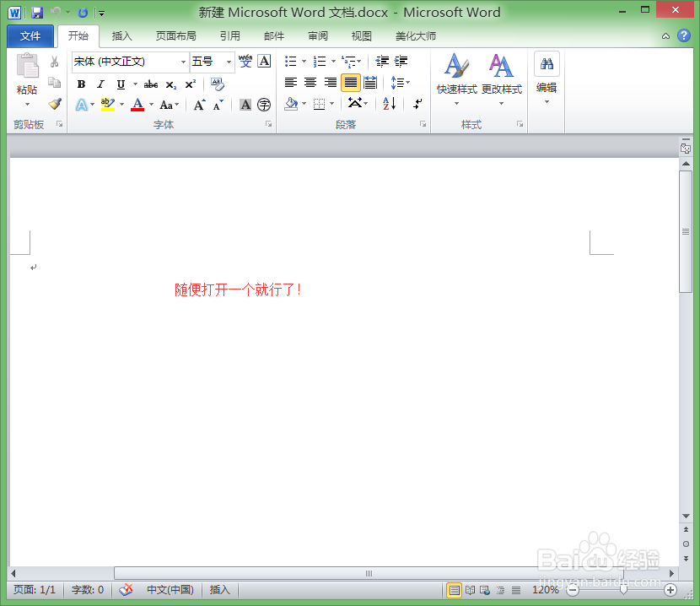Switch to the 页面布局 tab
700x606 pixels.
176,35
